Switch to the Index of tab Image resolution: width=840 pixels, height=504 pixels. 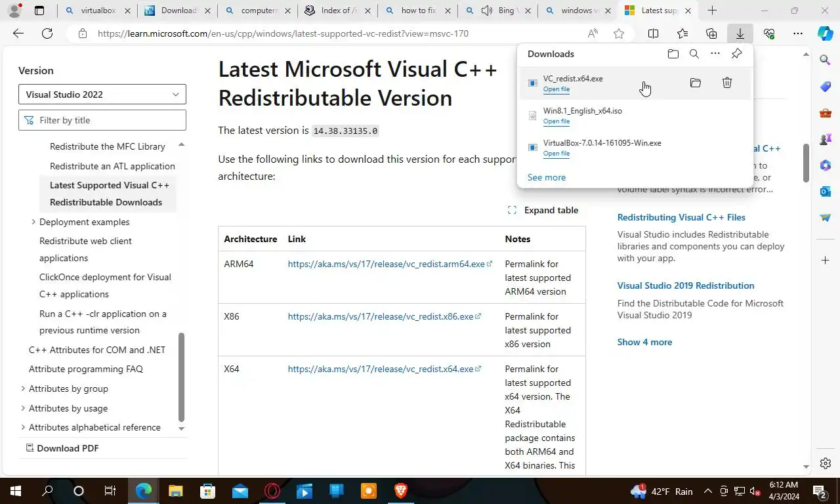pyautogui.click(x=338, y=10)
